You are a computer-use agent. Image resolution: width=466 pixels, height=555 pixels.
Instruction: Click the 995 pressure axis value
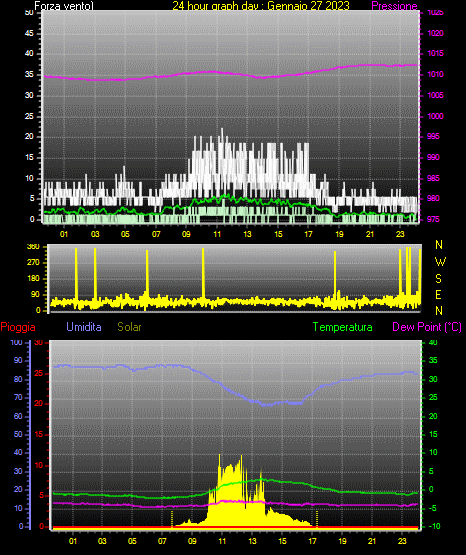(x=433, y=136)
